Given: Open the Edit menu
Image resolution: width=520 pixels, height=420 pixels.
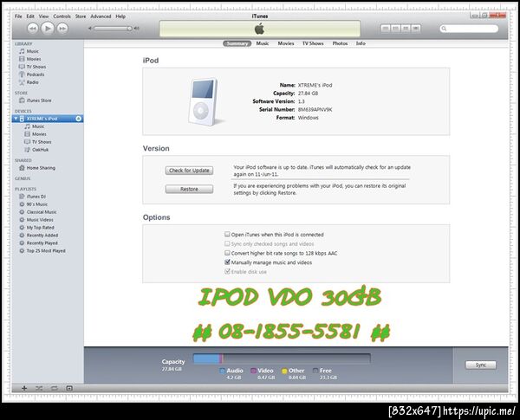Looking at the screenshot, I should point(30,16).
